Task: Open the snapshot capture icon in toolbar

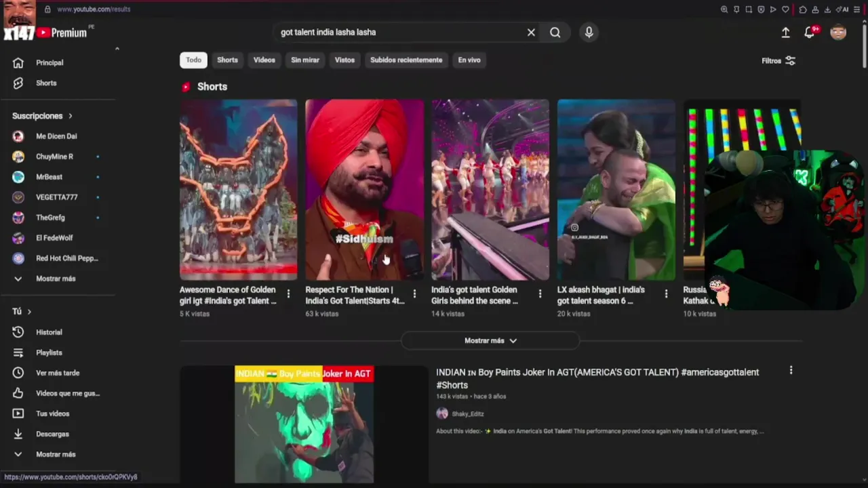Action: (x=749, y=9)
